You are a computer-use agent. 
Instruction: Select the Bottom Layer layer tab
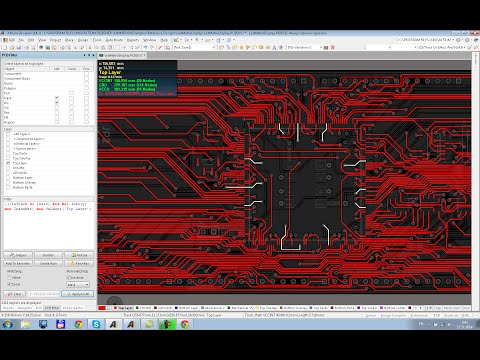coord(188,308)
